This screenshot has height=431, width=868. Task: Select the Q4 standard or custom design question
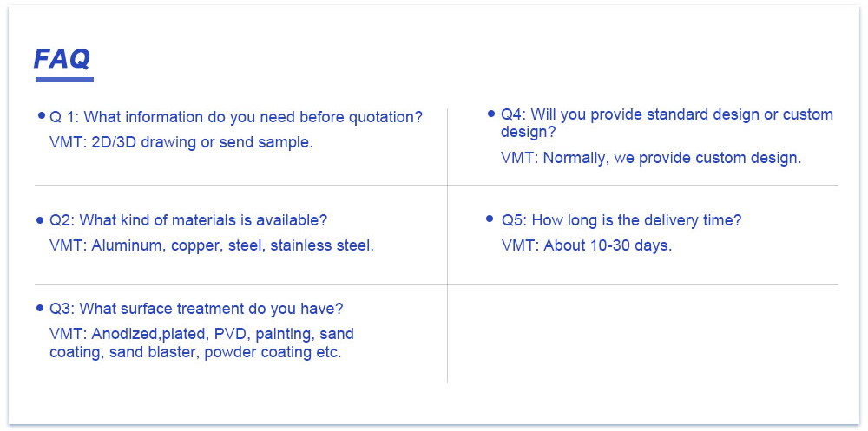click(x=667, y=123)
